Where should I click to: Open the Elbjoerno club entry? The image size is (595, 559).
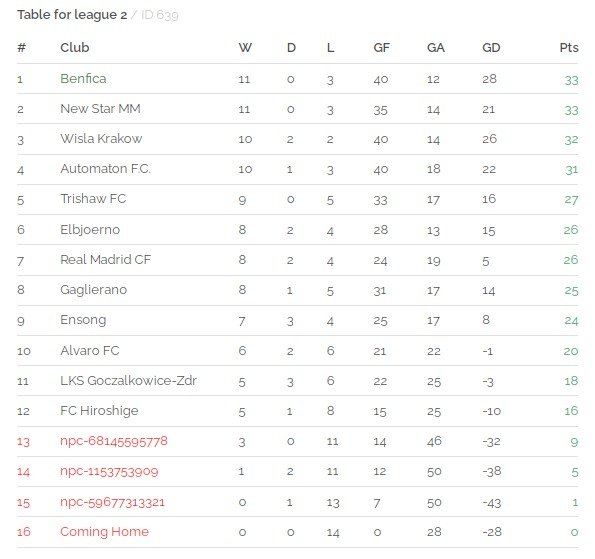pos(90,230)
